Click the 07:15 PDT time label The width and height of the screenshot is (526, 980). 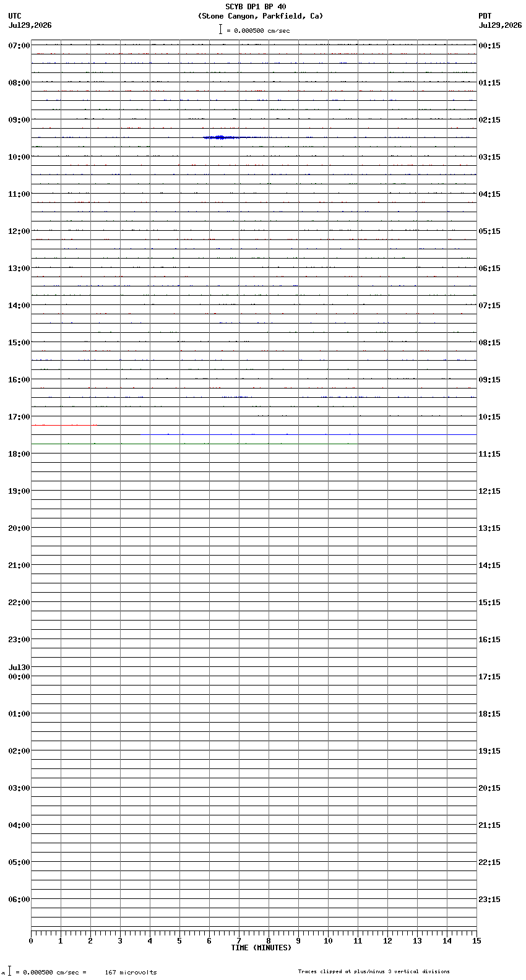(x=489, y=306)
